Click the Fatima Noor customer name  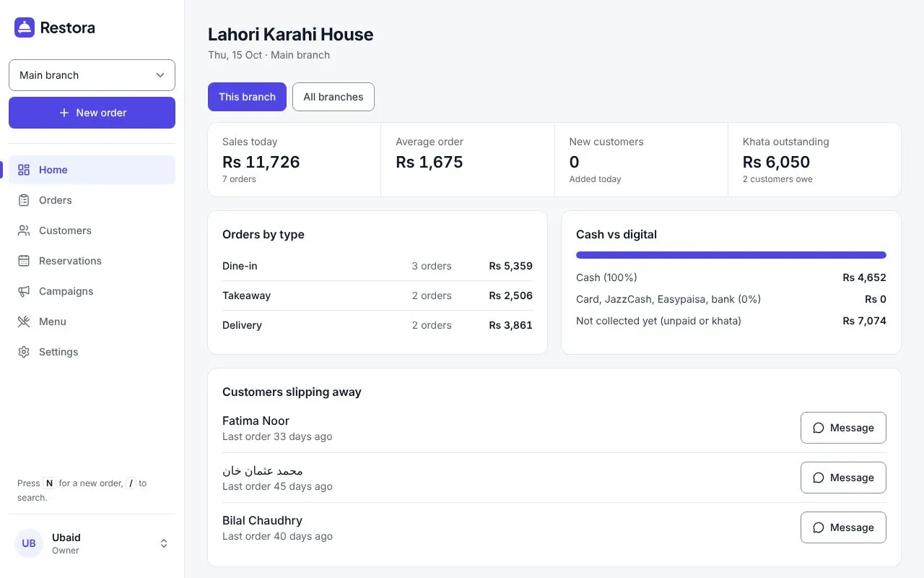click(256, 420)
